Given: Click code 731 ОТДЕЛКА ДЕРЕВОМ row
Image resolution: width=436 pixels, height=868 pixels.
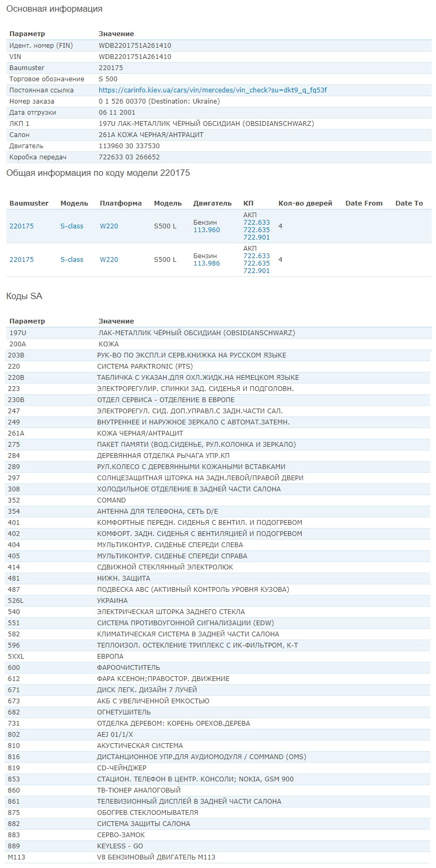Looking at the screenshot, I should (x=218, y=724).
